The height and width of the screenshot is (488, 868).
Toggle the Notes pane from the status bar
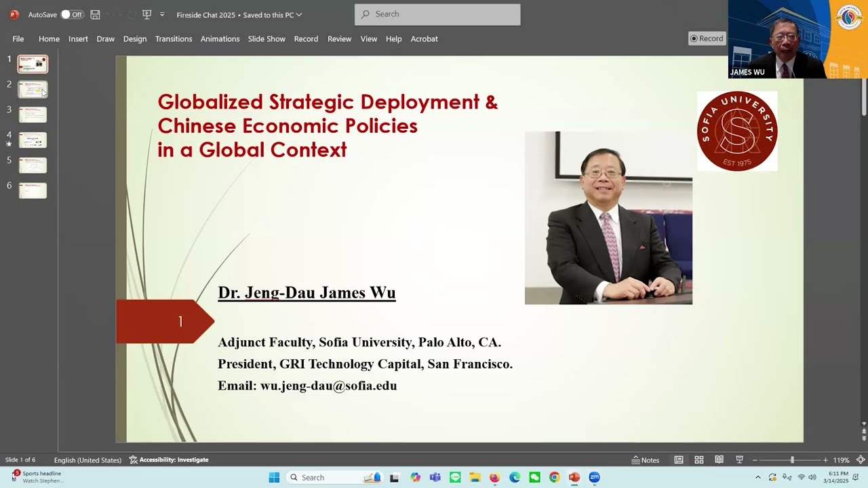coord(646,460)
